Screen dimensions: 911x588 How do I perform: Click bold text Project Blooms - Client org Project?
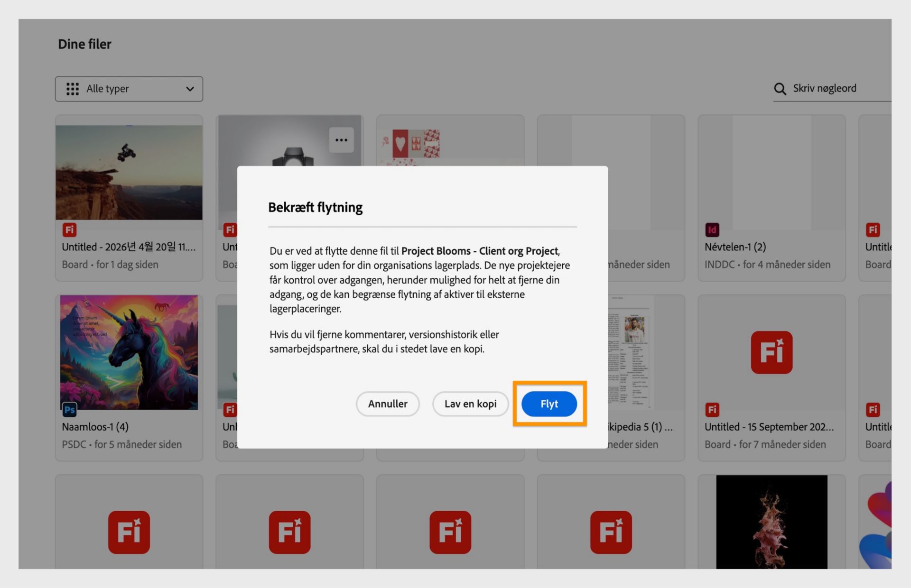[480, 251]
